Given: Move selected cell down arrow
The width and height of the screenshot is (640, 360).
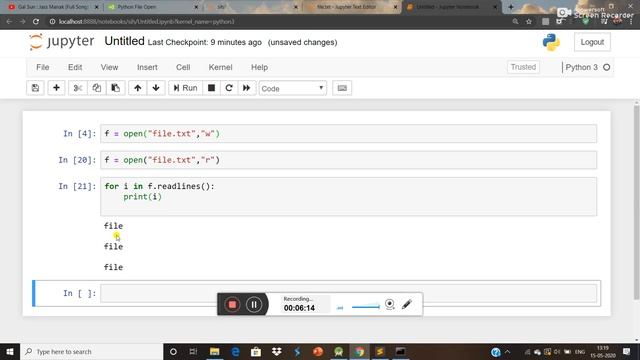Looking at the screenshot, I should (x=156, y=88).
